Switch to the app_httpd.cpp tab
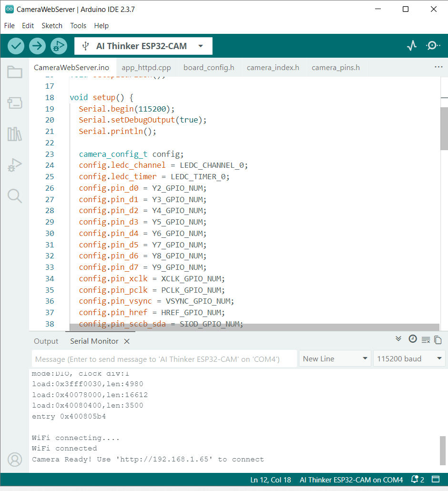The image size is (448, 491). coord(146,68)
